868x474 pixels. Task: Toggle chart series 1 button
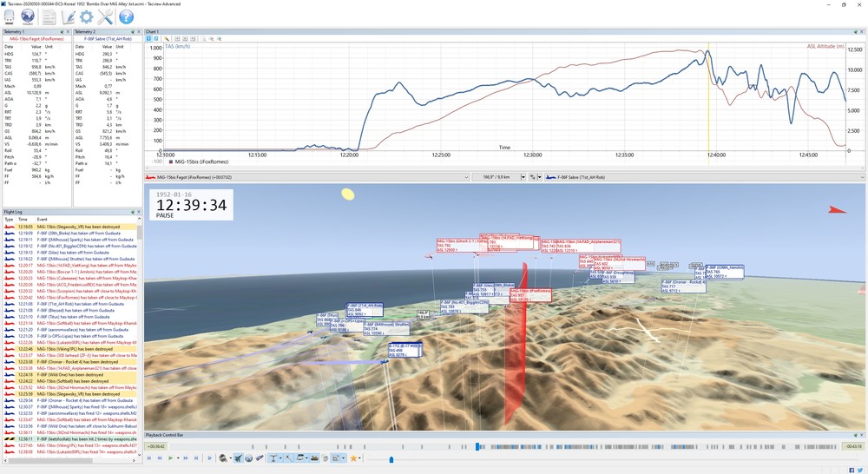coord(149,39)
